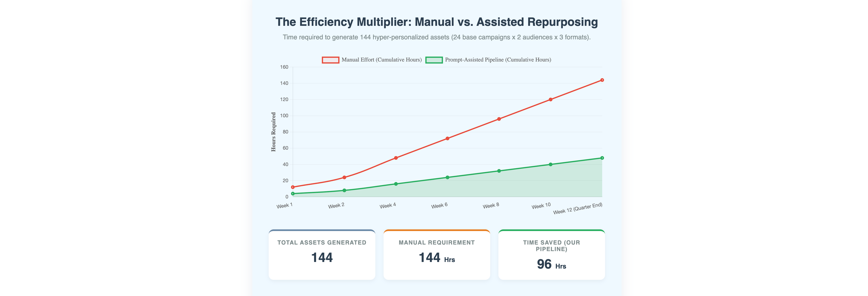
Task: Select the red data point at Week 12
Action: (602, 80)
